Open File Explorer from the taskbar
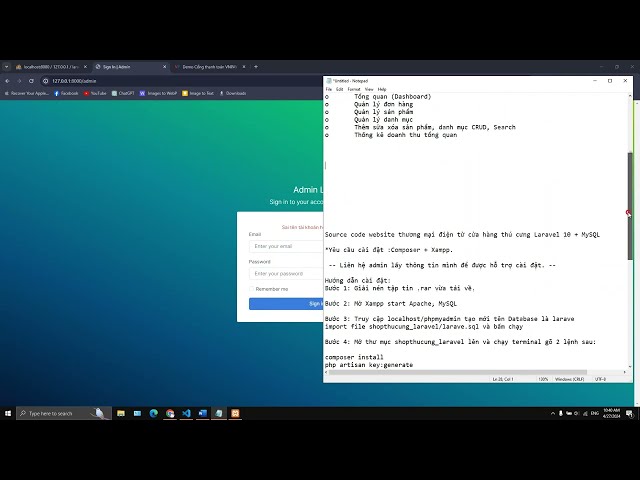 coord(121,413)
